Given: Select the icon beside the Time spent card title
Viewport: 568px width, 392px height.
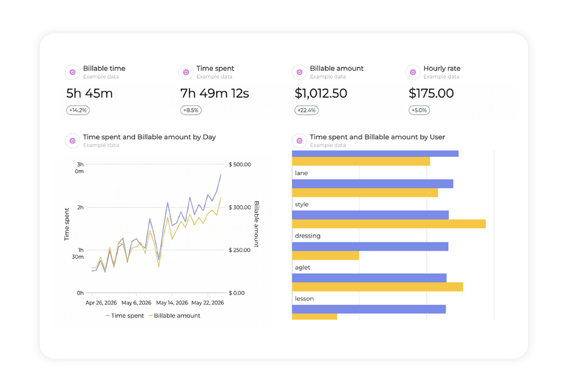Looking at the screenshot, I should coord(186,72).
